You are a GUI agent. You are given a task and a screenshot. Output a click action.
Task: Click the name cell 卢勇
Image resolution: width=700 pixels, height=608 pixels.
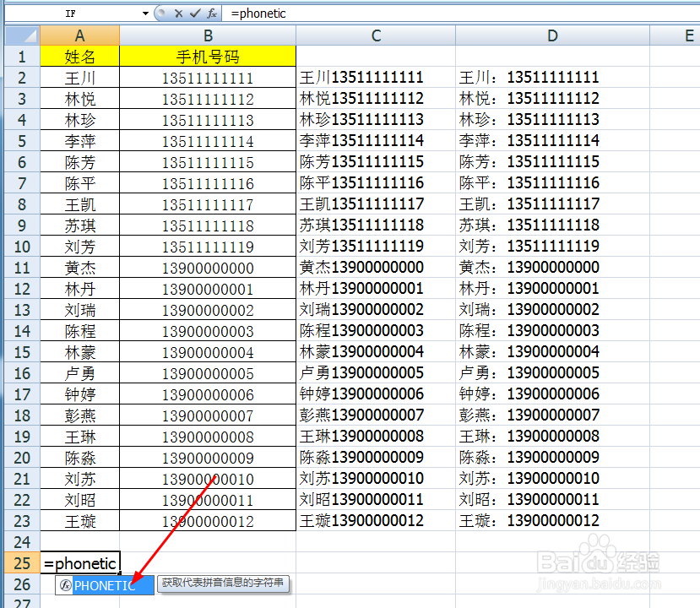click(80, 373)
